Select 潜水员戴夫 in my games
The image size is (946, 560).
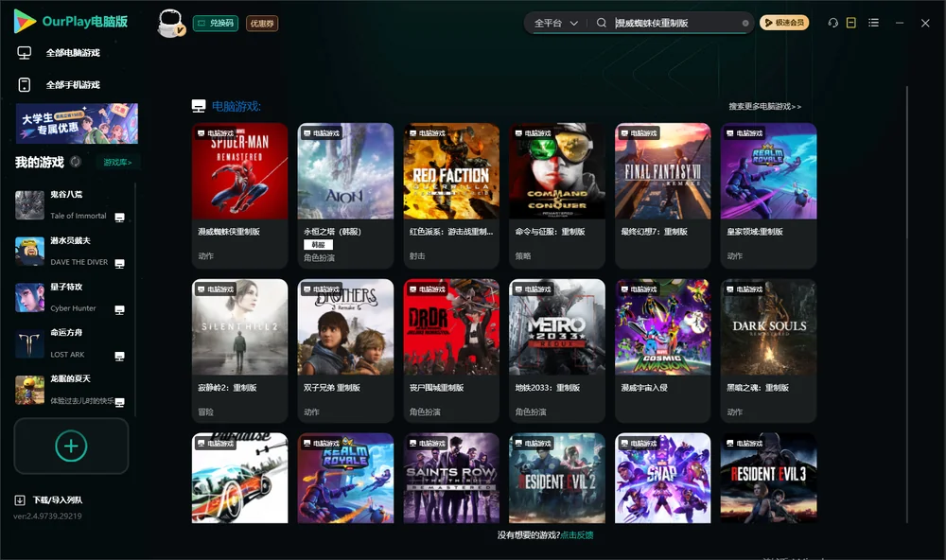point(71,252)
